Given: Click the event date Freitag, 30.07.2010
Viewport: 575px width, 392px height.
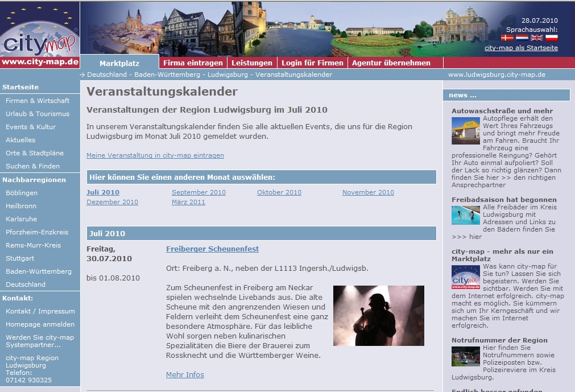Looking at the screenshot, I should click(109, 254).
